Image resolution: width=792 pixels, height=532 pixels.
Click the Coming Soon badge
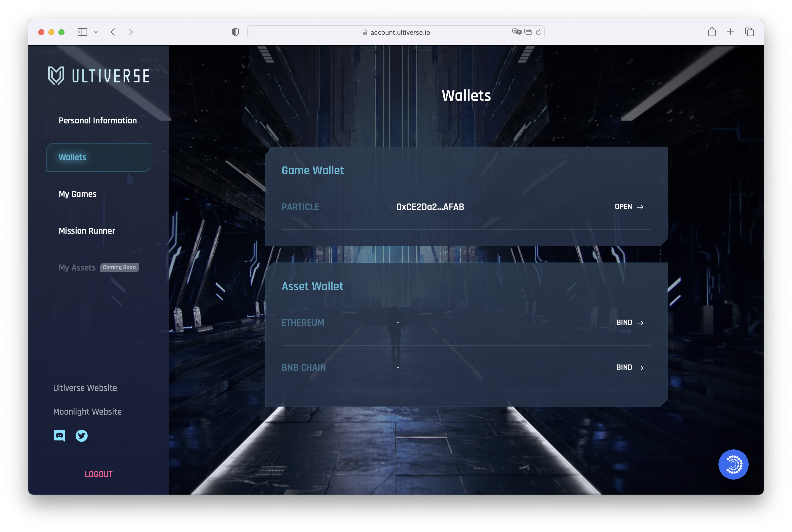click(119, 267)
